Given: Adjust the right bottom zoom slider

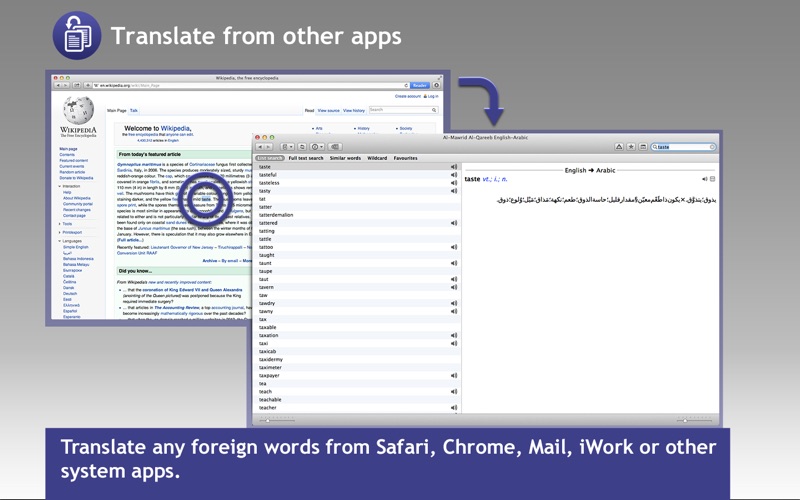Looking at the screenshot, I should (694, 420).
